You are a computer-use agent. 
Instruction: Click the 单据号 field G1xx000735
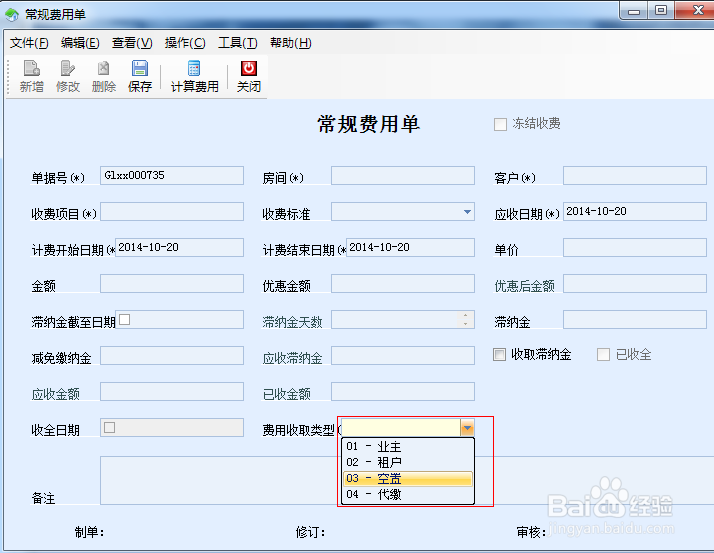point(172,175)
